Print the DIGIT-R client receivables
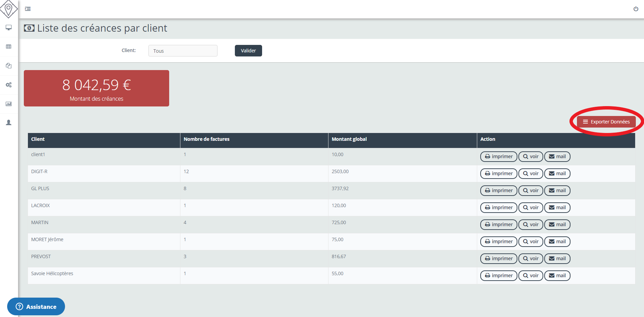 (499, 173)
